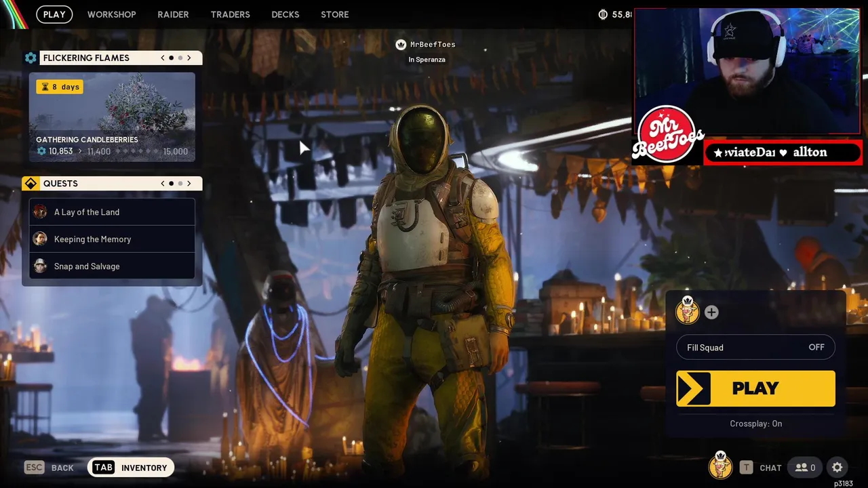Click the Quests page indicator dots

pyautogui.click(x=176, y=184)
